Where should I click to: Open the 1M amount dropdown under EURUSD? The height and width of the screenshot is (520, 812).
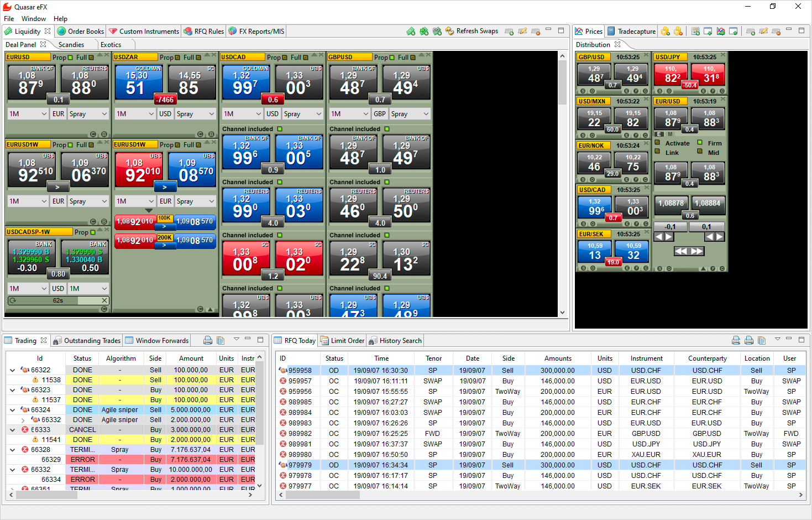tap(28, 114)
